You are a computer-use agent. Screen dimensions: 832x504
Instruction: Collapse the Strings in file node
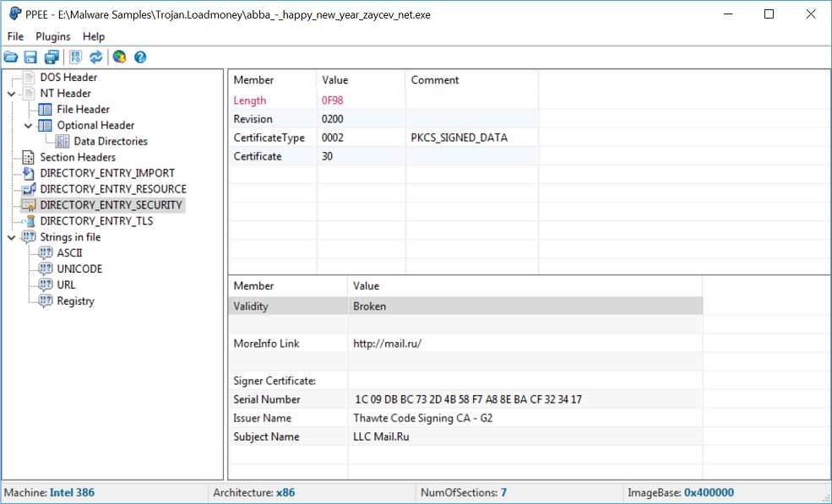[x=11, y=237]
